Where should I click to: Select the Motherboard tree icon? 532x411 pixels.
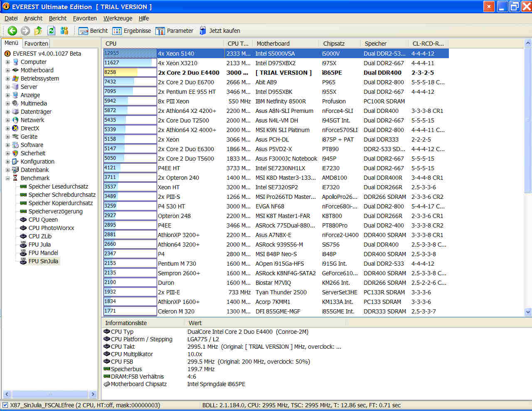[15, 70]
